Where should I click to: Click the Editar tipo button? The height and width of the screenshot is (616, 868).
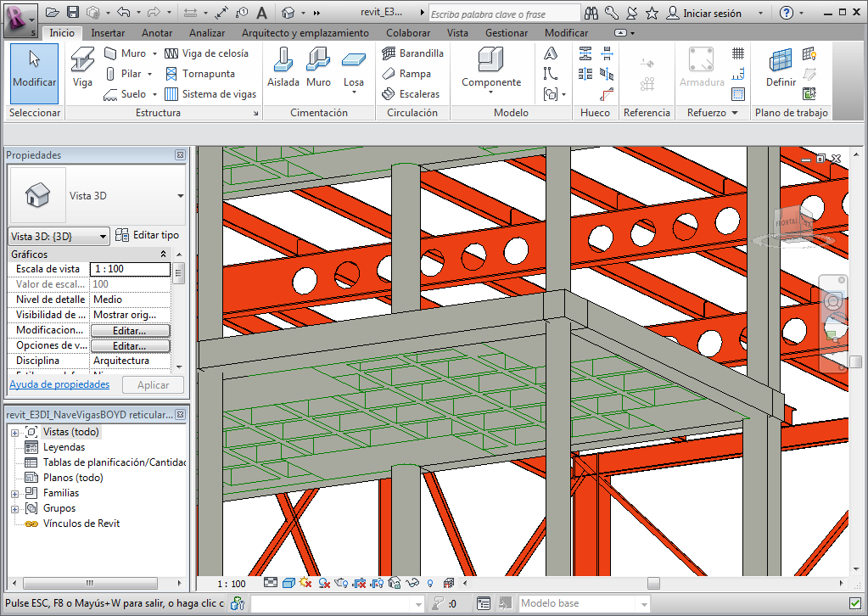[148, 235]
